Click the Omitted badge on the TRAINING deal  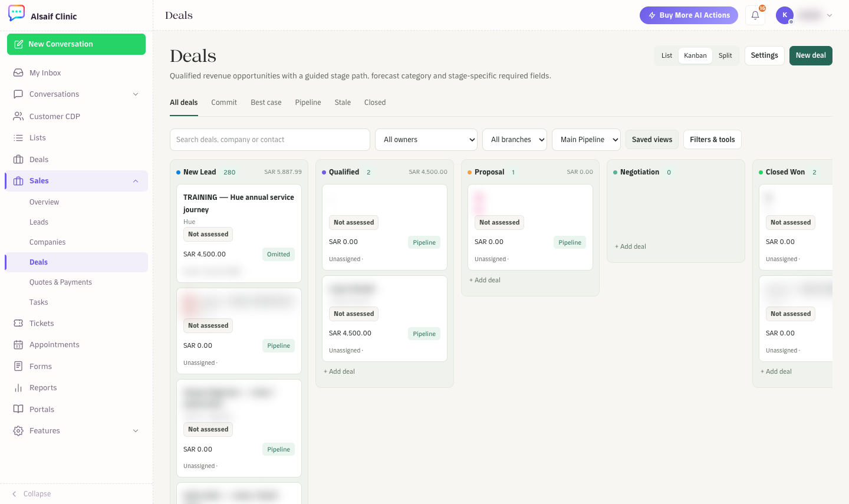tap(278, 255)
